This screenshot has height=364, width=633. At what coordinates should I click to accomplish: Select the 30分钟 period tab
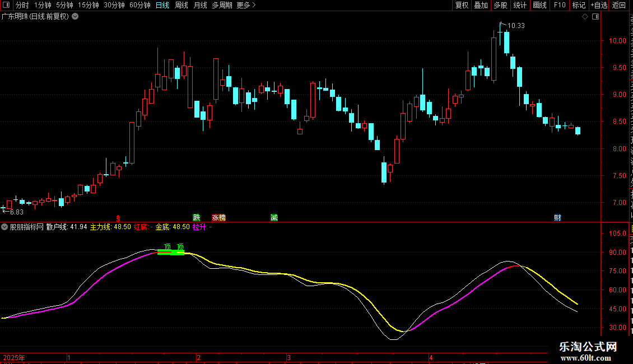point(114,5)
